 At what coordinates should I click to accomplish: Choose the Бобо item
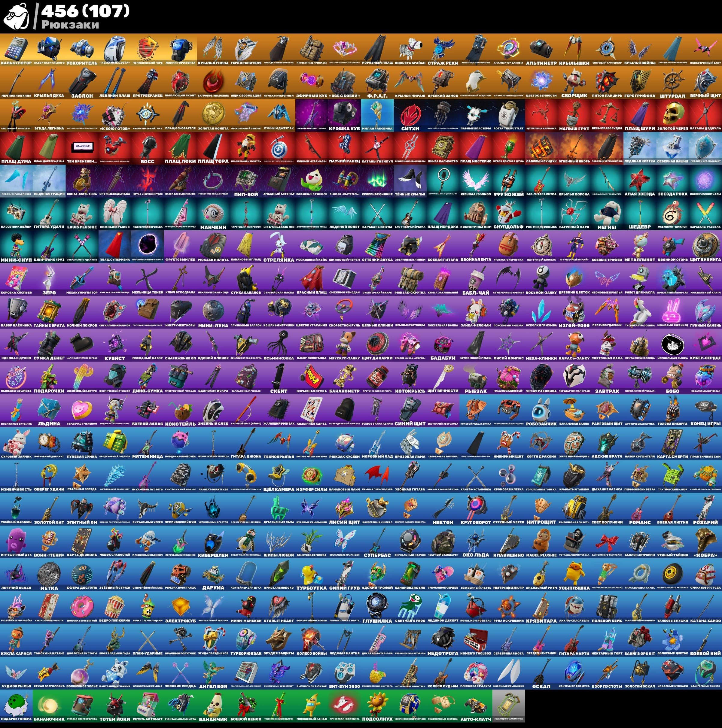click(x=672, y=378)
